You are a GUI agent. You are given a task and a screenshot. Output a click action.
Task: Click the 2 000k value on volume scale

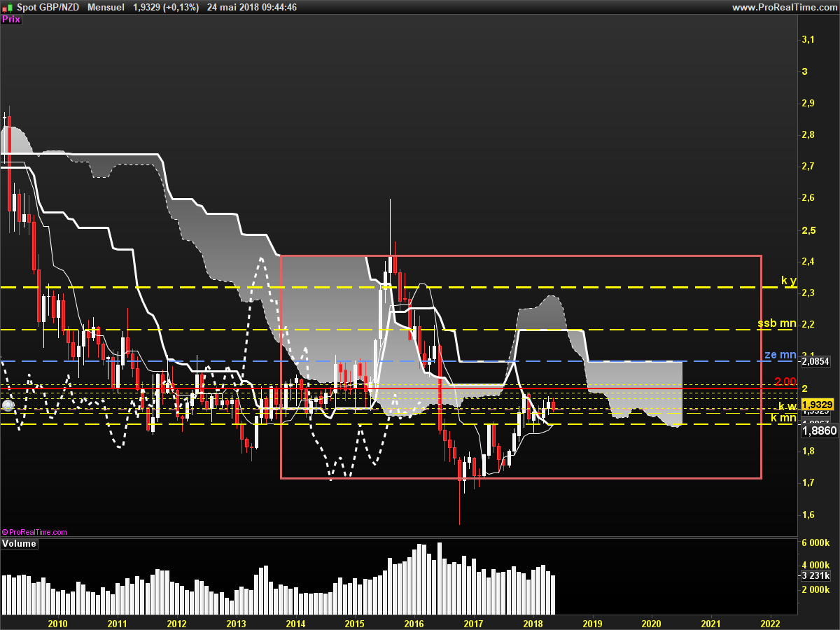tap(815, 590)
